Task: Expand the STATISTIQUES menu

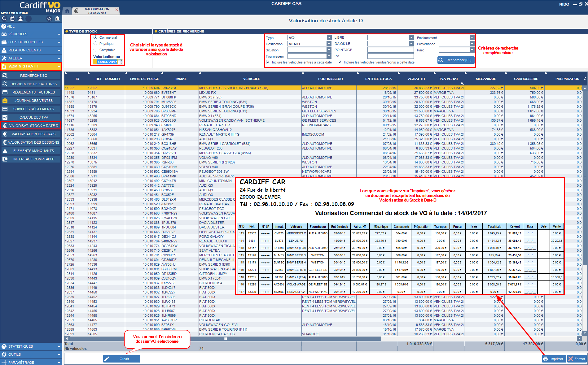Action: (31, 346)
